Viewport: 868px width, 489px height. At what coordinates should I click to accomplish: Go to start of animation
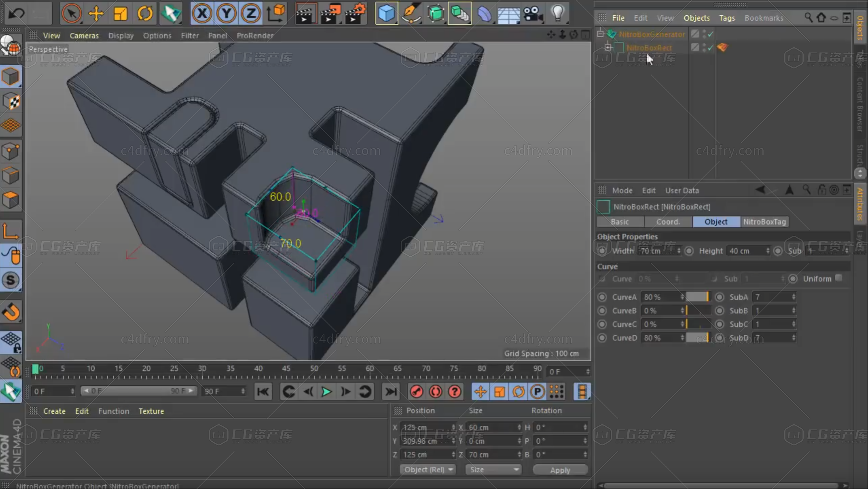point(263,392)
